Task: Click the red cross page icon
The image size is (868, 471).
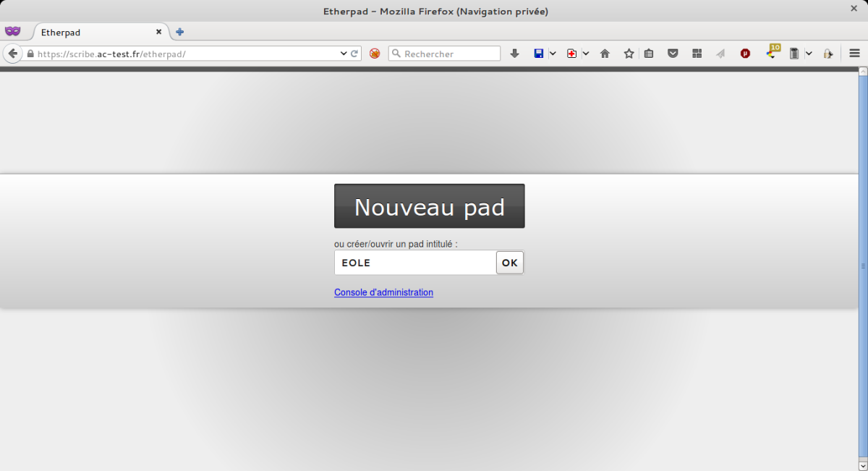Action: click(571, 54)
